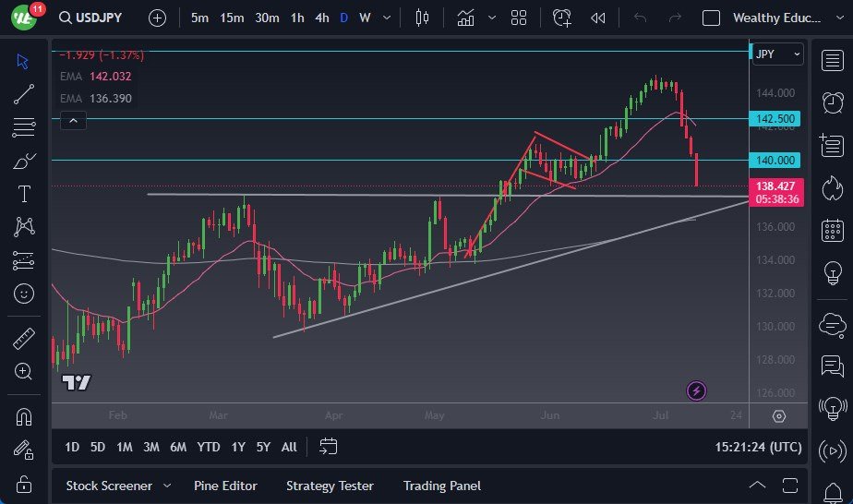Open the ruler measure tool
The width and height of the screenshot is (853, 504).
24,339
